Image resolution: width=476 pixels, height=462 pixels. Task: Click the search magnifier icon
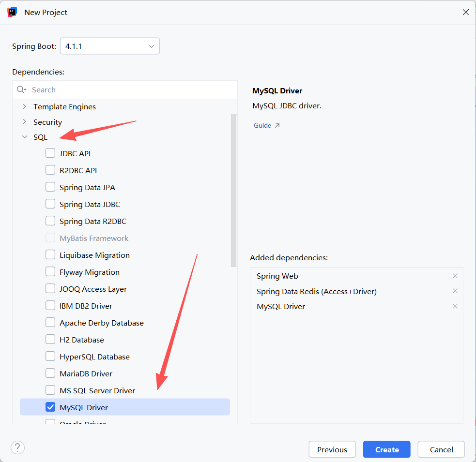click(x=21, y=89)
